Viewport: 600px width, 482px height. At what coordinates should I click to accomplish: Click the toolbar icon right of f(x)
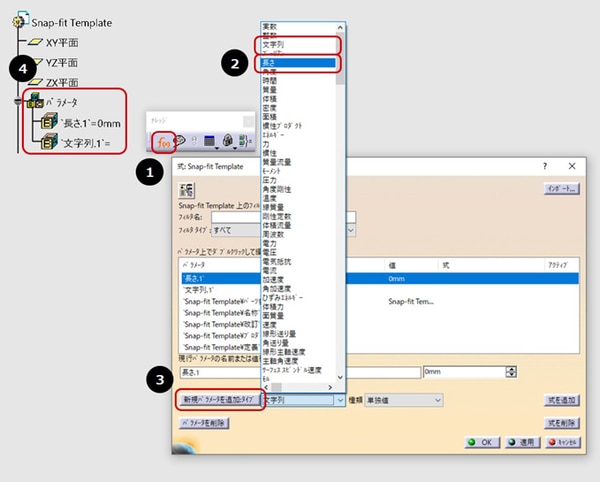179,141
